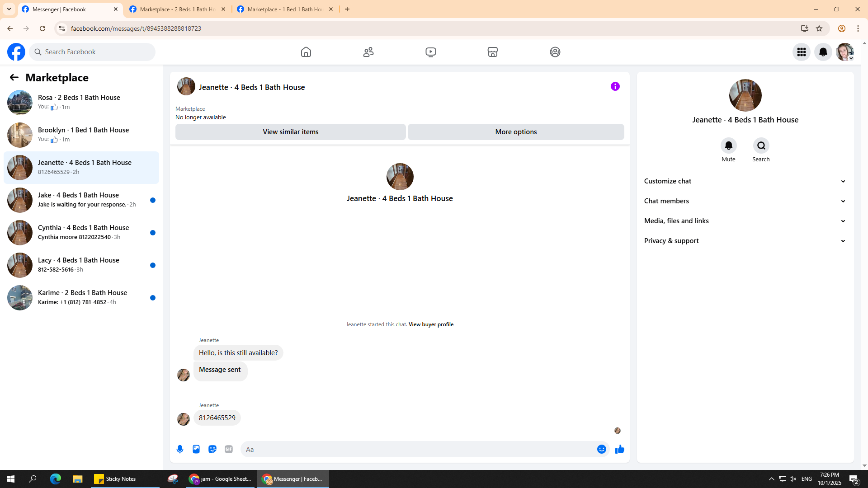This screenshot has width=868, height=488.
Task: Reload the browser page
Action: [x=42, y=28]
